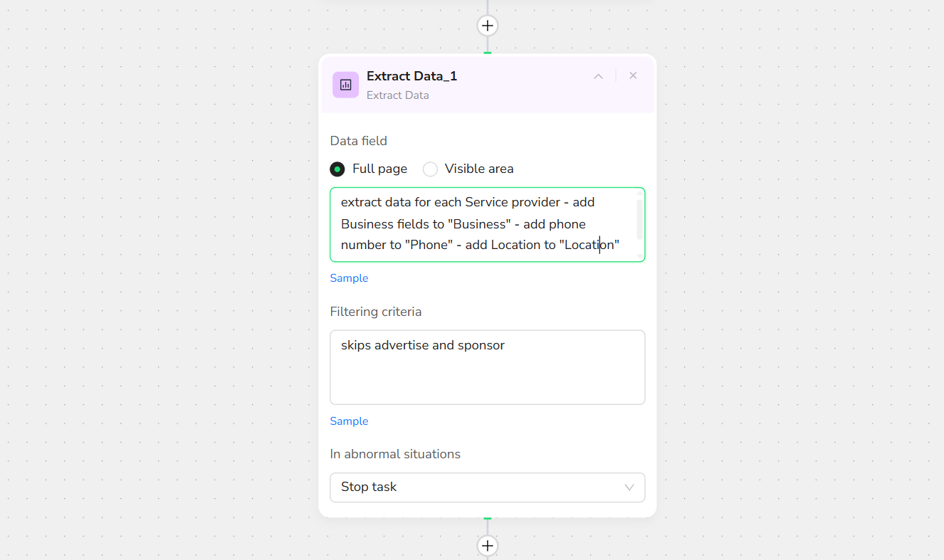This screenshot has width=944, height=560.
Task: Close the Extract Data_1 node
Action: [x=633, y=75]
